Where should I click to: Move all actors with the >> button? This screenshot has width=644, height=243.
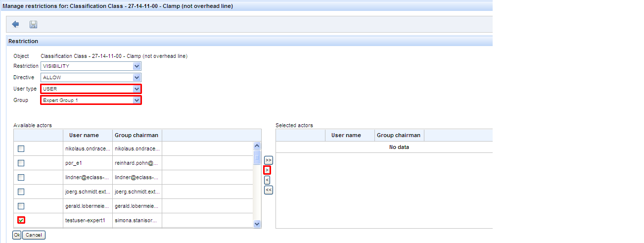268,160
